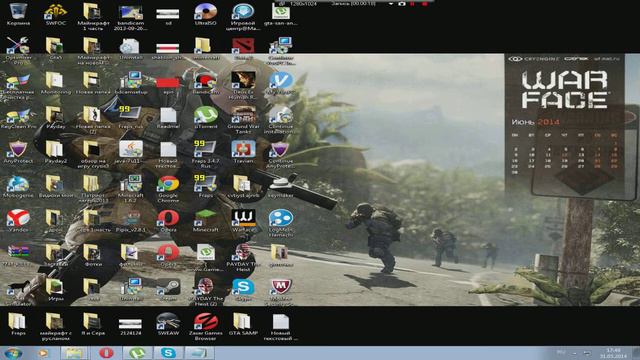640x360 pixels.
Task: Open the keymaker icon
Action: pyautogui.click(x=281, y=186)
